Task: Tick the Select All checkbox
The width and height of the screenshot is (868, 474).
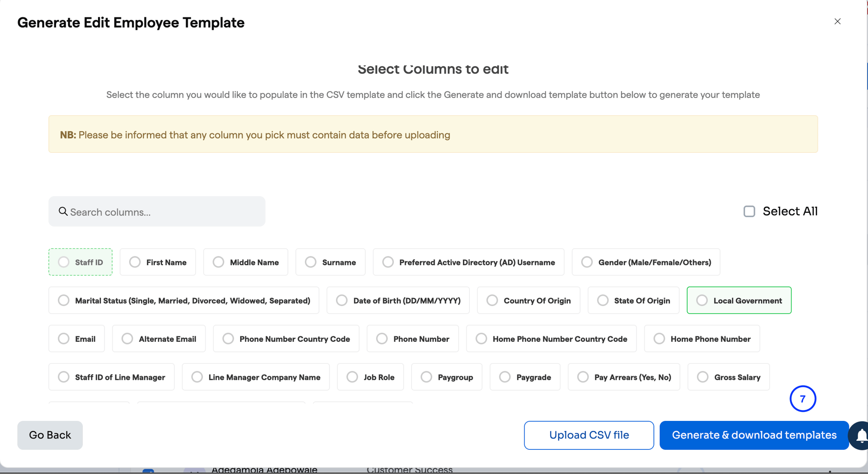Action: coord(749,211)
